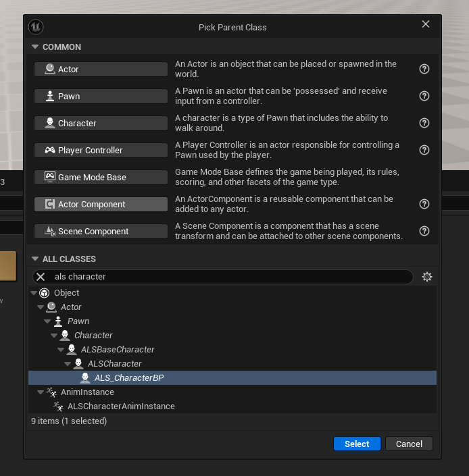
Task: Choose Player Controller as parent class
Action: click(101, 151)
